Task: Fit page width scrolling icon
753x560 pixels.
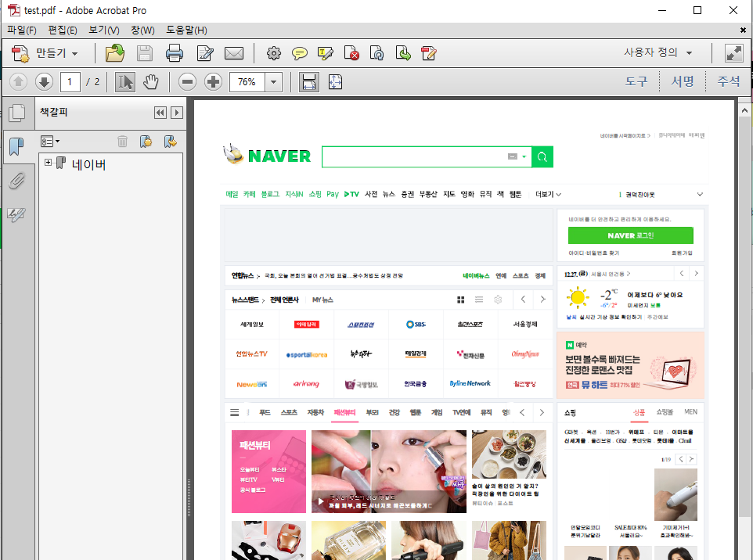Action: click(308, 82)
